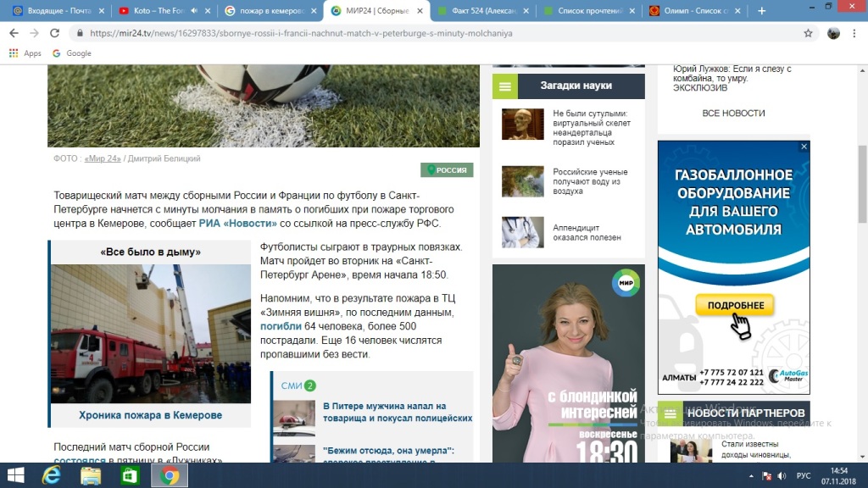Click the fire truck photo thumbnail

[x=151, y=334]
